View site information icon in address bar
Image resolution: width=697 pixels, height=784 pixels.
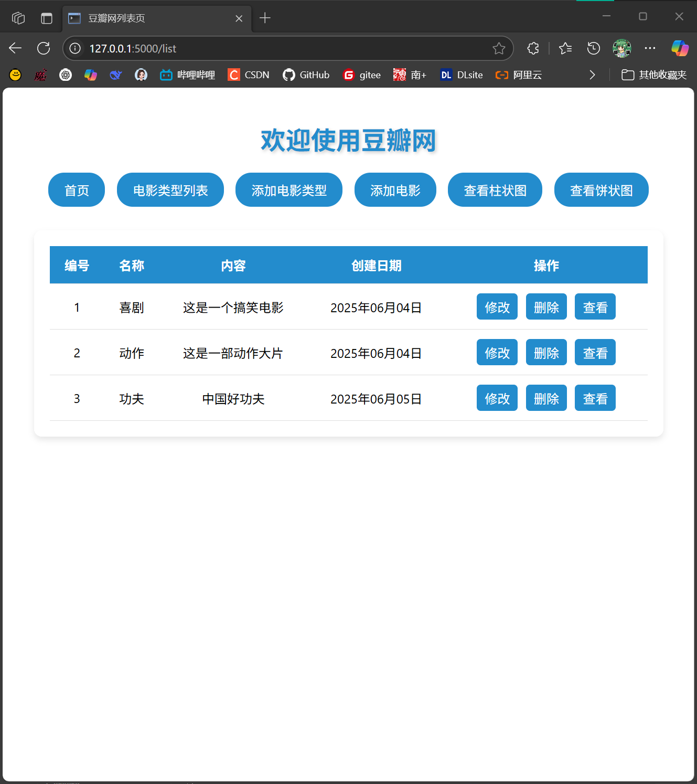click(x=75, y=48)
